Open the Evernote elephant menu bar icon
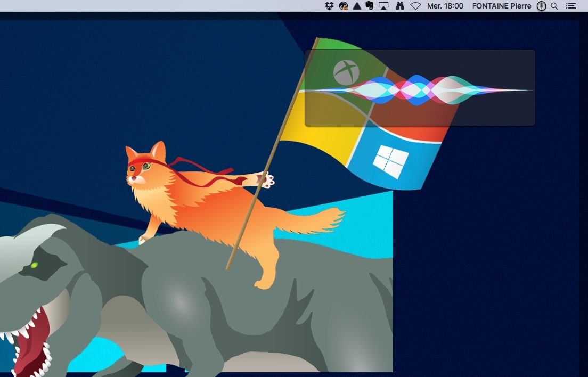This screenshot has height=377, width=588. [370, 6]
